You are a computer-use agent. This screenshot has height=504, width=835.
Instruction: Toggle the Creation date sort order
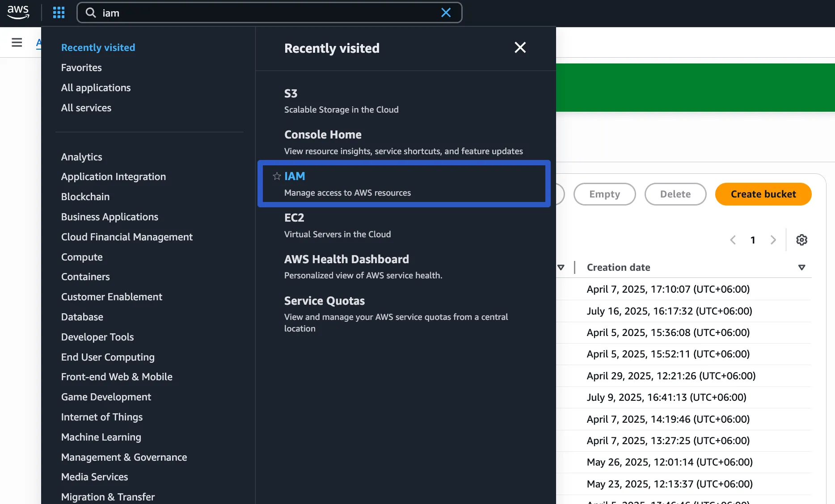point(619,267)
